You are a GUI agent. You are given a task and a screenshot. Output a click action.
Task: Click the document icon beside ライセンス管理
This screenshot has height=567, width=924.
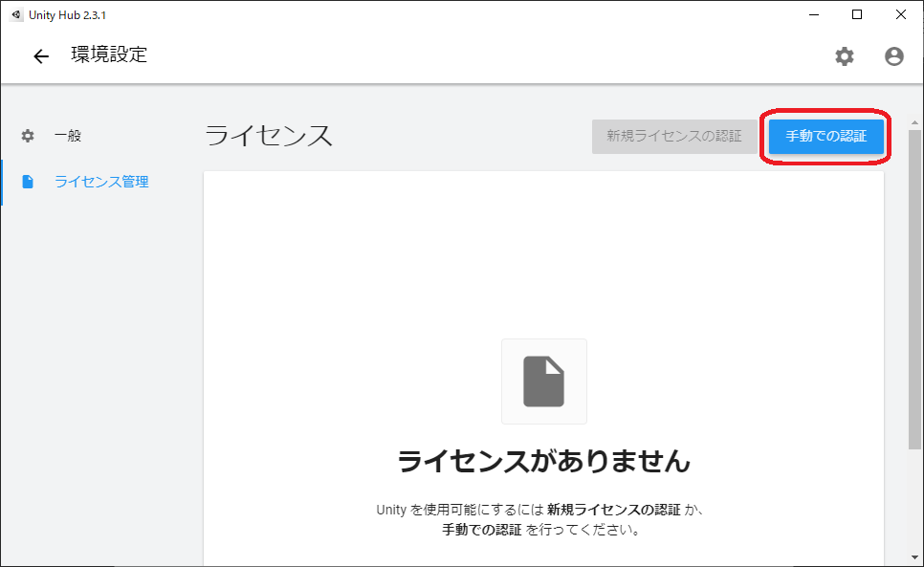click(x=28, y=182)
